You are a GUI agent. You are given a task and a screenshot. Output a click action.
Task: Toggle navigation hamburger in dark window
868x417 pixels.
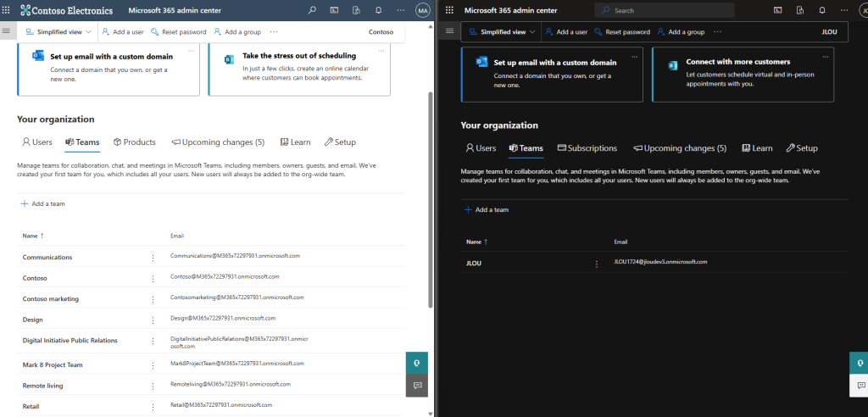click(x=449, y=31)
